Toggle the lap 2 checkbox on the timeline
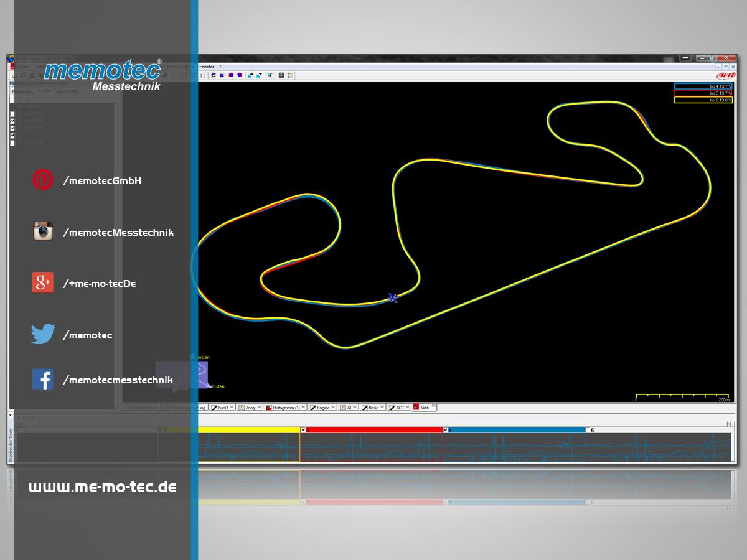Screen dimensions: 747x560 point(161,430)
